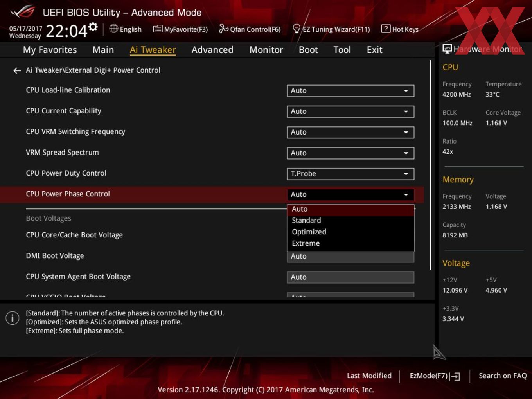Click the English language globe icon
The image size is (532, 399).
pyautogui.click(x=113, y=29)
